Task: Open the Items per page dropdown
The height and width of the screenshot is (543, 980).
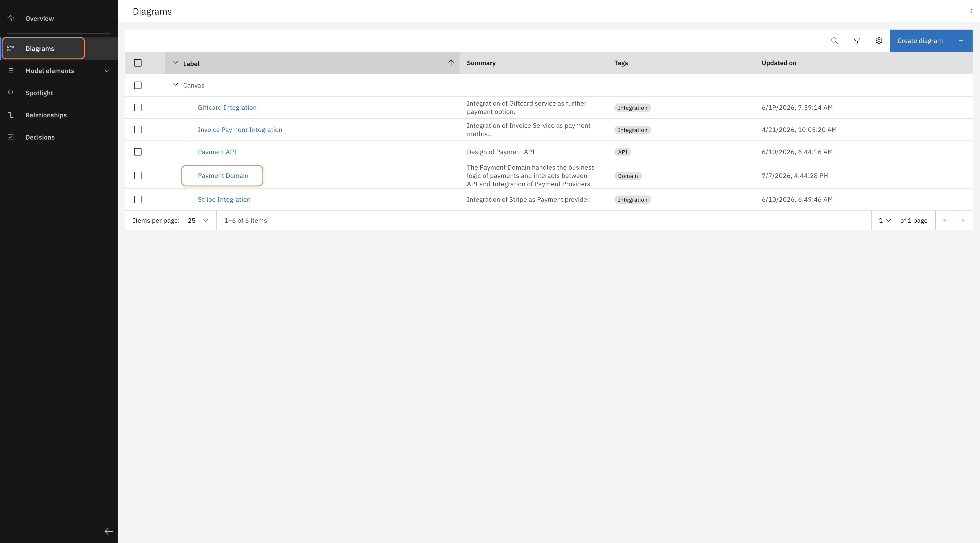Action: [198, 220]
